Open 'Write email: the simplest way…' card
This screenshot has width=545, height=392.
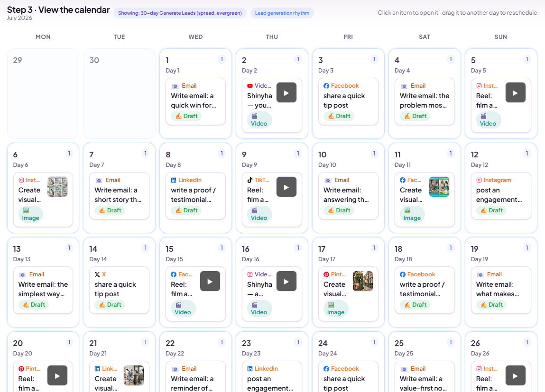[x=43, y=290]
